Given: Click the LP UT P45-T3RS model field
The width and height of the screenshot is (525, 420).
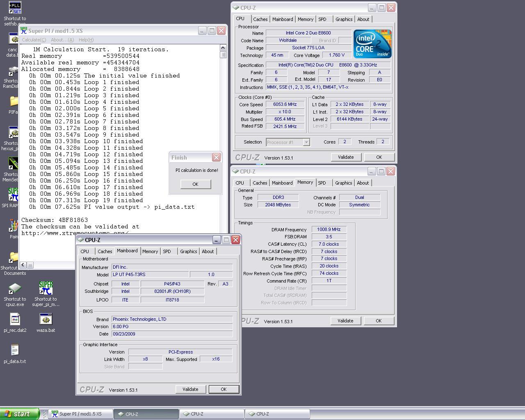Looking at the screenshot, I should pyautogui.click(x=151, y=274).
